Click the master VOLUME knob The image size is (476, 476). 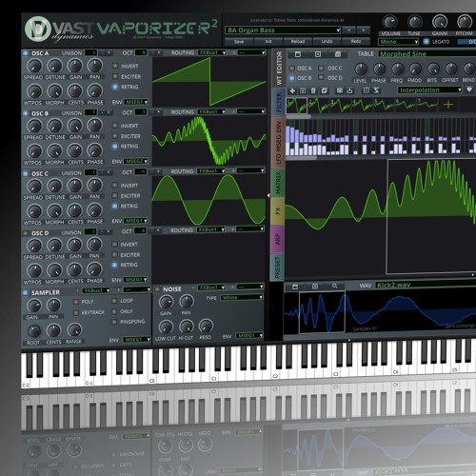point(390,22)
